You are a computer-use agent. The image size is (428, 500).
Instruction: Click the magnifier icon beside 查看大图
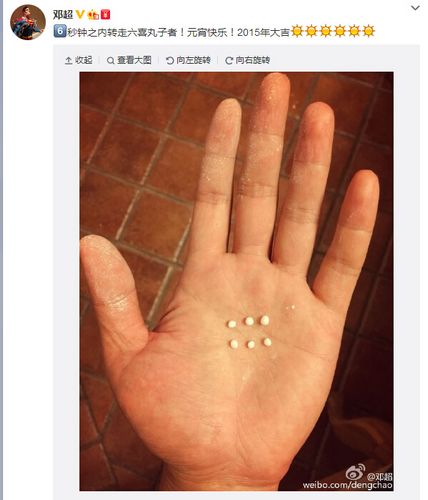(110, 61)
